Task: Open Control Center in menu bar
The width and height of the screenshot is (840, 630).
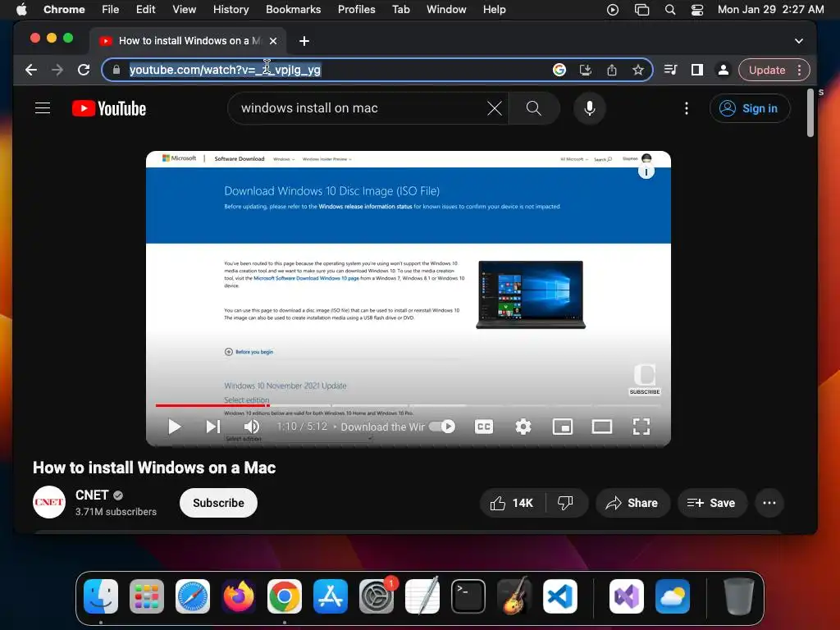Action: point(697,9)
